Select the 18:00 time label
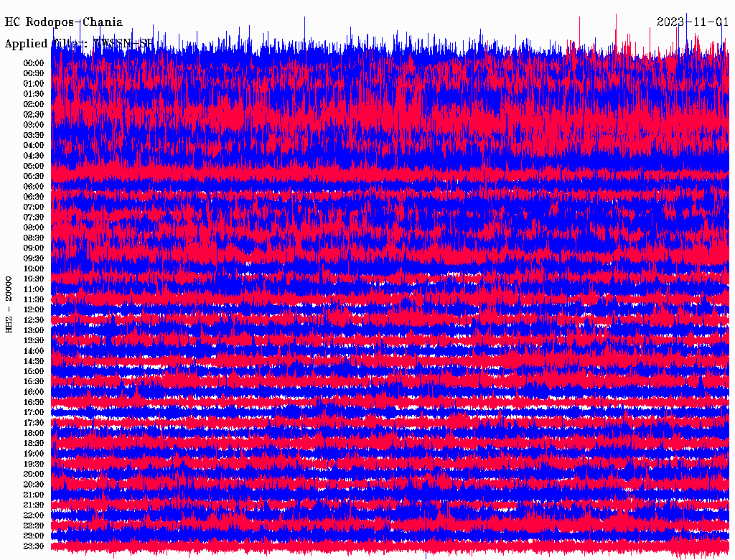This screenshot has height=560, width=735. 33,433
